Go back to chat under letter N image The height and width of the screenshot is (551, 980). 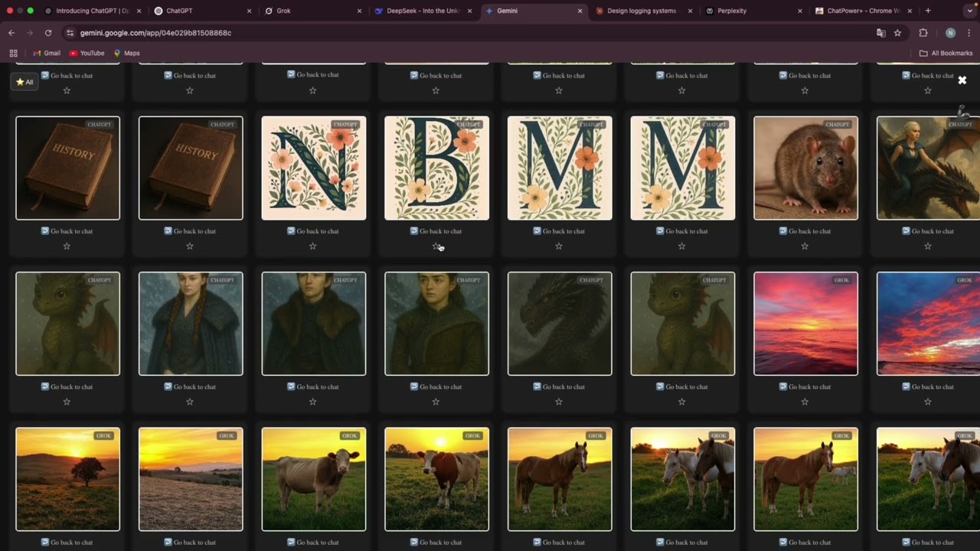point(312,231)
